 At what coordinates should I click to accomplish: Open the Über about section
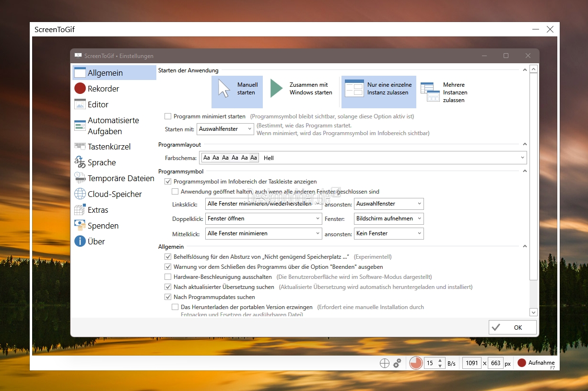point(114,241)
